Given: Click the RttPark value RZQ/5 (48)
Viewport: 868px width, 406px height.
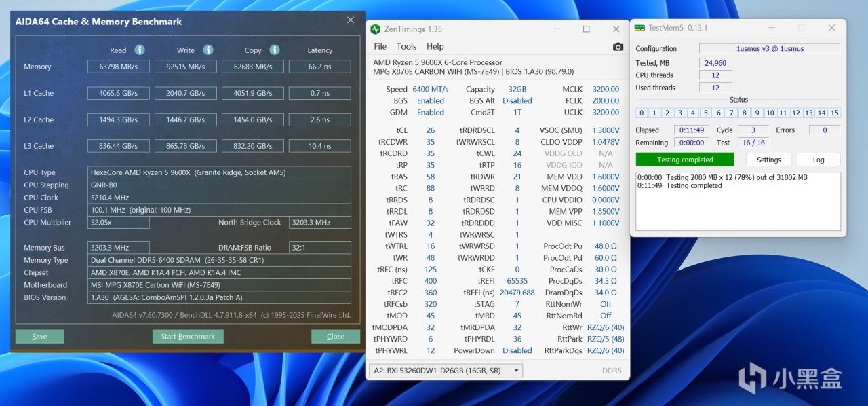Looking at the screenshot, I should click(606, 339).
